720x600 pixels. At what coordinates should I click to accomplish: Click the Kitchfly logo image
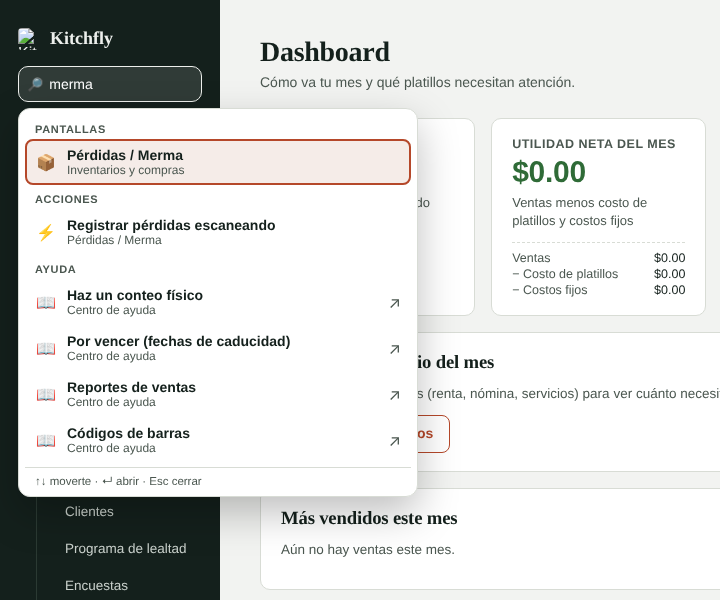tap(27, 39)
